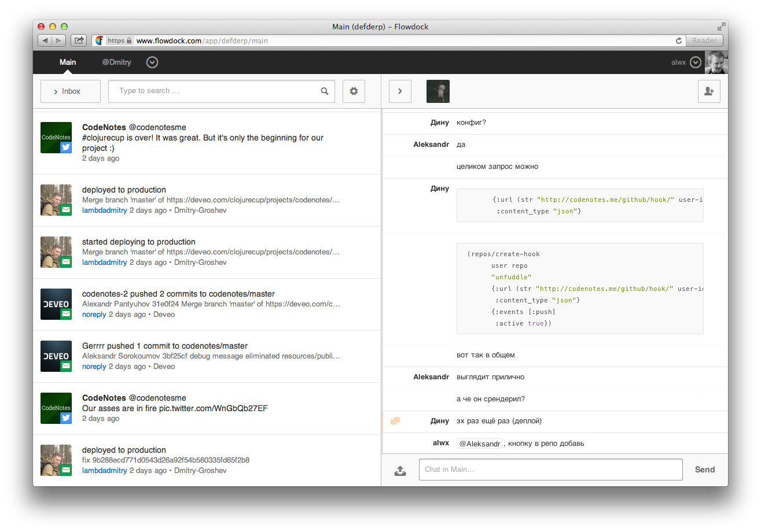Focus the 'Type to search' field
This screenshot has width=761, height=532.
[x=222, y=91]
